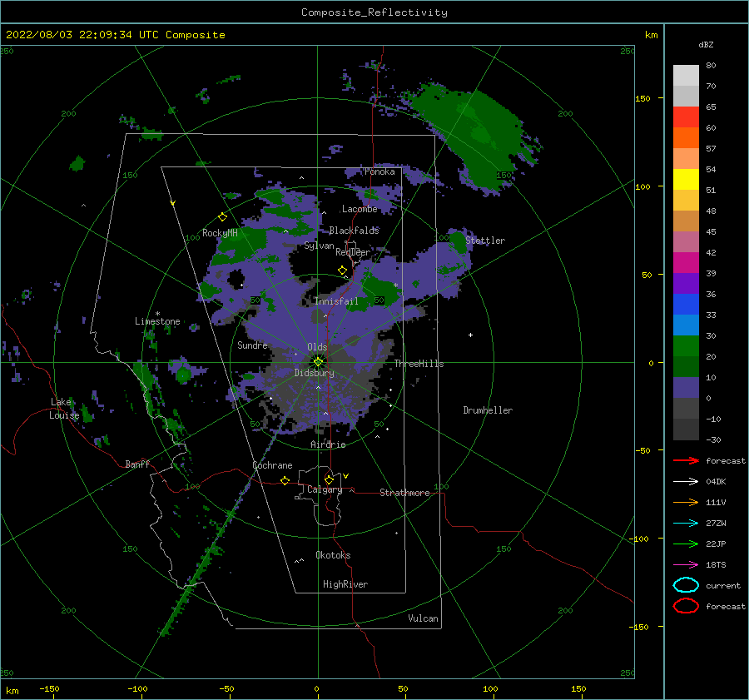749x700 pixels.
Task: Click the Limestone label
Action: click(x=157, y=321)
